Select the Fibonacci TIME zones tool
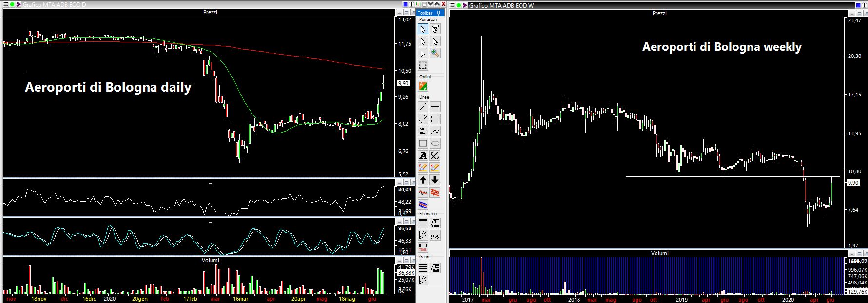The height and width of the screenshot is (303, 868). pos(423,247)
